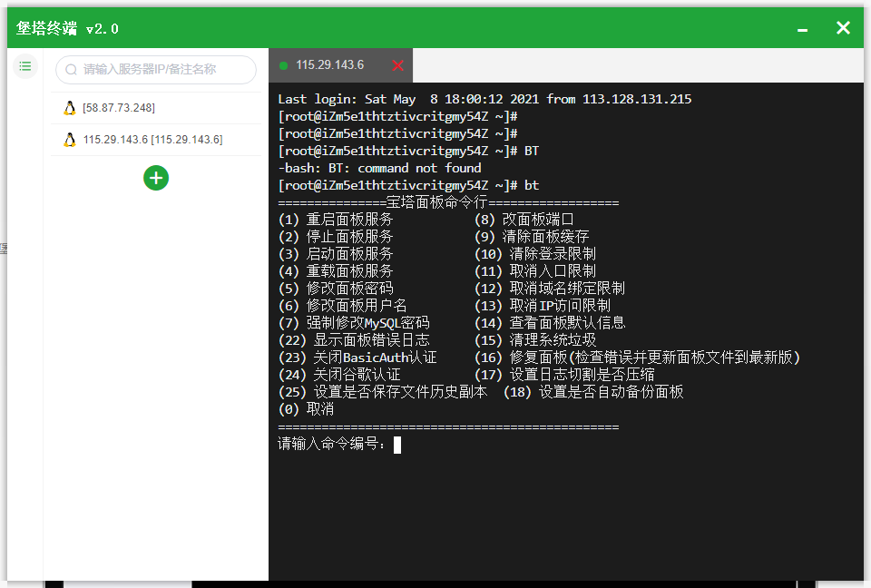Click the terminal cursor block
This screenshot has width=871, height=588.
397,445
